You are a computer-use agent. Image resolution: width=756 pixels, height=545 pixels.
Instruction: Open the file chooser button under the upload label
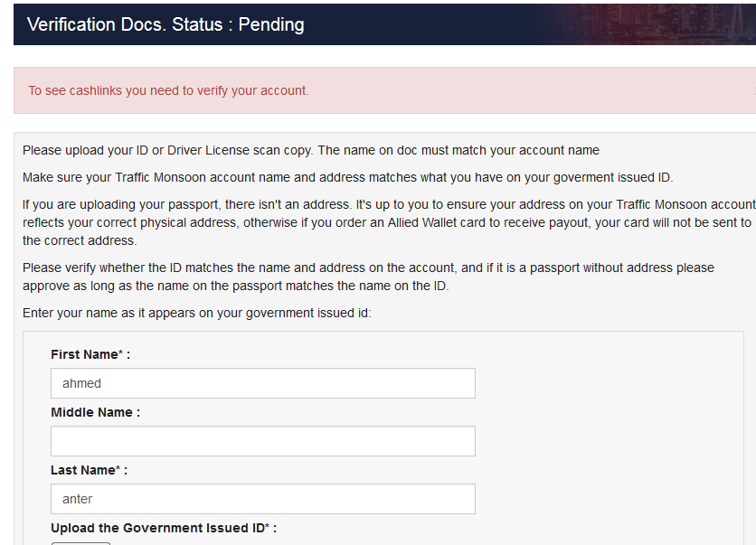(80, 543)
